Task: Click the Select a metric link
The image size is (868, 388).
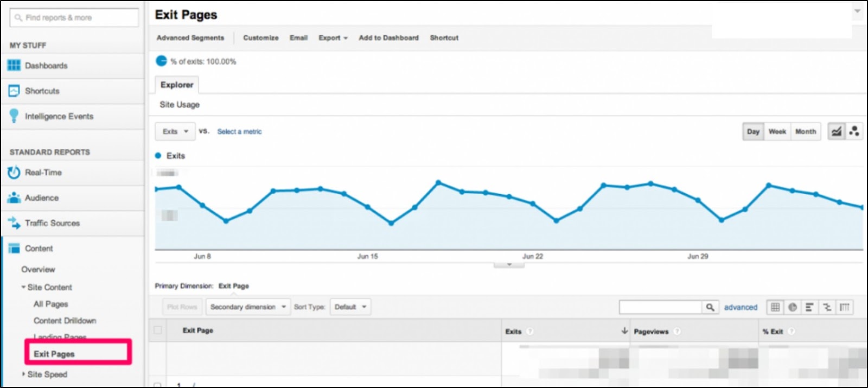Action: tap(239, 131)
